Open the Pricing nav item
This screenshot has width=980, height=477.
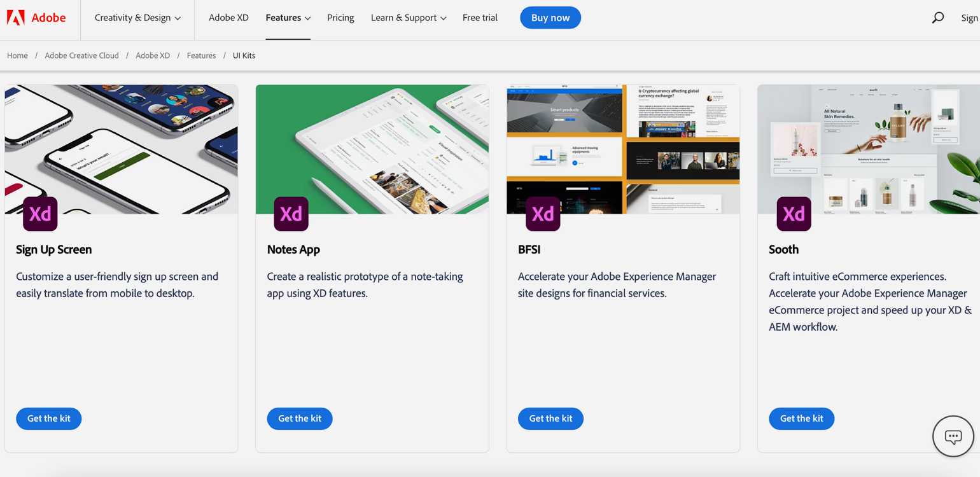340,18
